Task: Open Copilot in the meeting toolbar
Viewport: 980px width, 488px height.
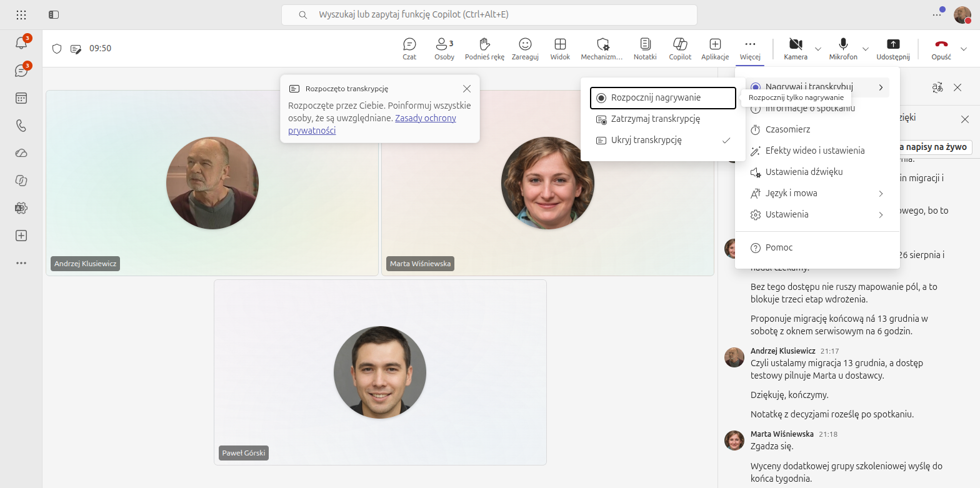Action: 680,49
